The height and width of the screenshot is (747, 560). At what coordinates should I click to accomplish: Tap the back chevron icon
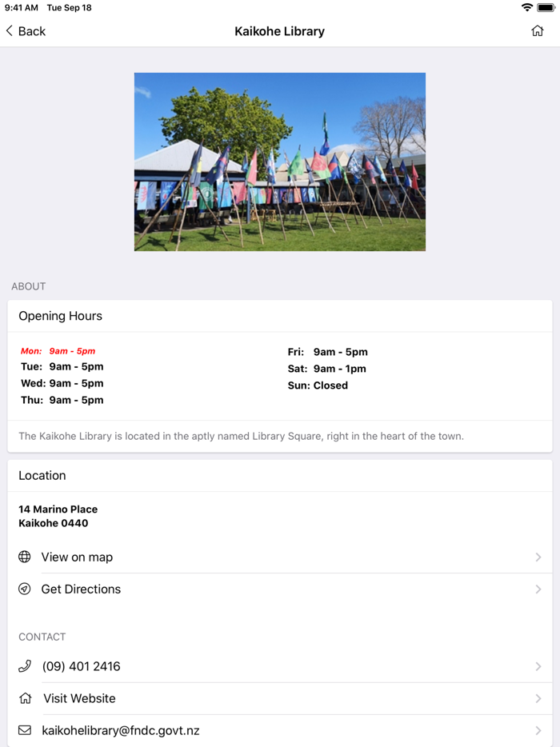coord(10,31)
